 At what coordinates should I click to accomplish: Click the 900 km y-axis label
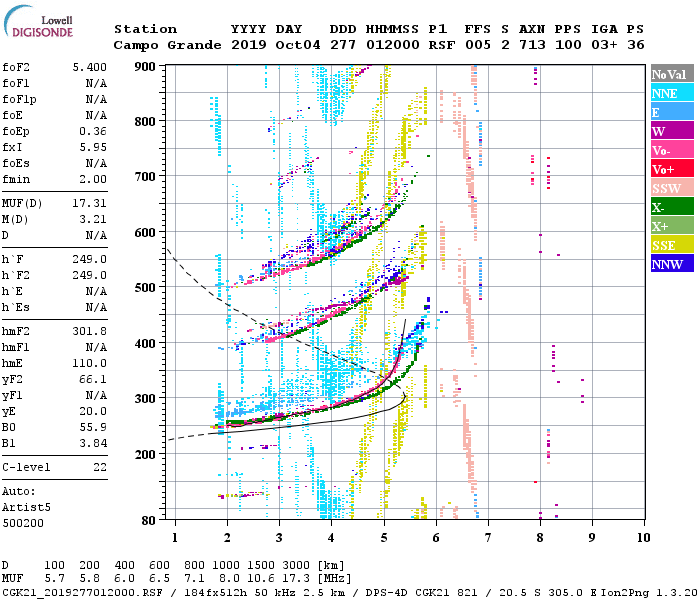(145, 67)
